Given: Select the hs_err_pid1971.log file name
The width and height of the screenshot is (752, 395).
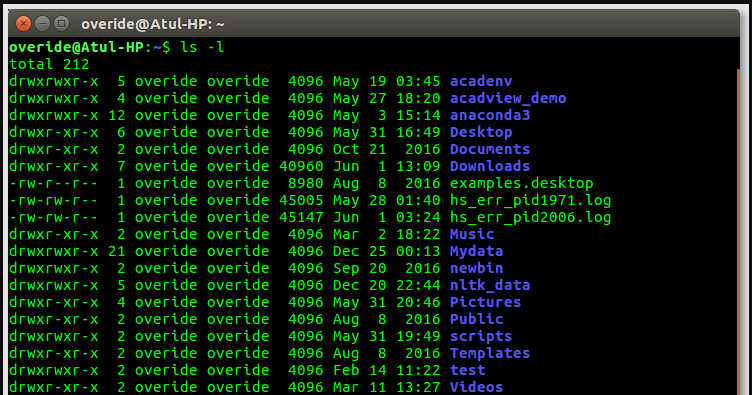Looking at the screenshot, I should (x=530, y=200).
